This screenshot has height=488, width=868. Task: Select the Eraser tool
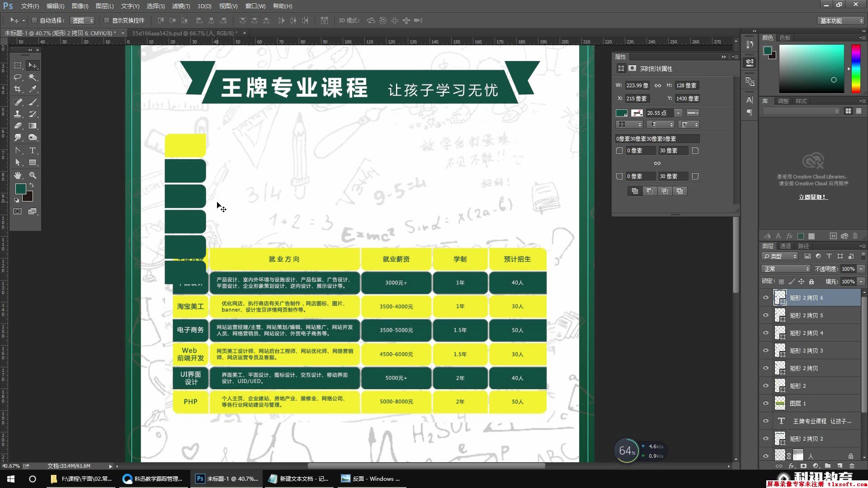coord(18,126)
